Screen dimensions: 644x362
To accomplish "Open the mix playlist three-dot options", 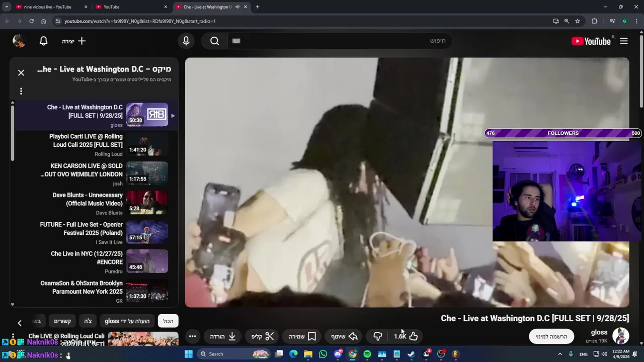I will 21,91.
